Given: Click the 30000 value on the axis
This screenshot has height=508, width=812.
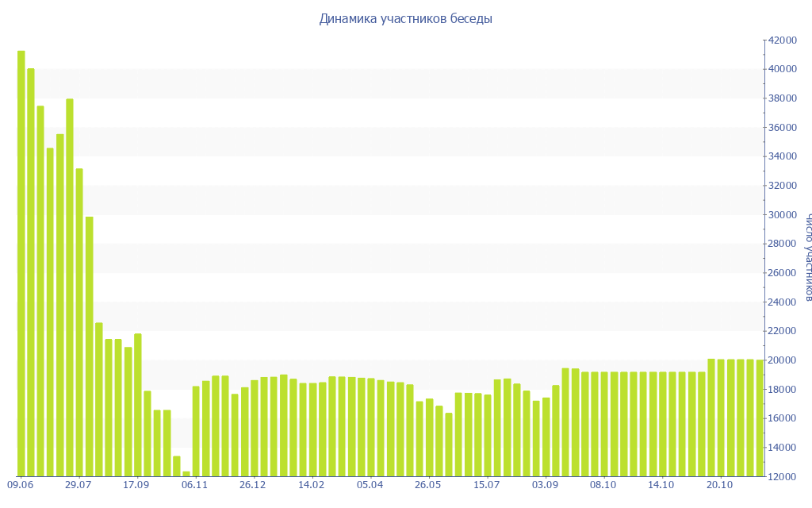Looking at the screenshot, I should coord(783,214).
